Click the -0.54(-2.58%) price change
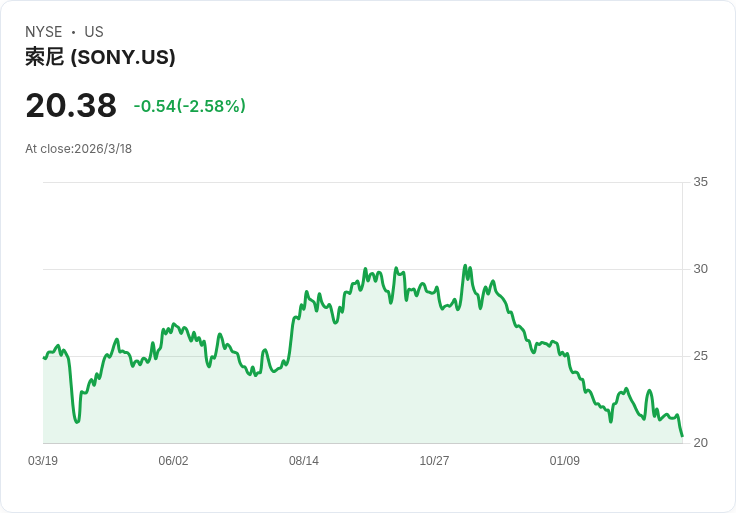This screenshot has width=736, height=513. [189, 106]
